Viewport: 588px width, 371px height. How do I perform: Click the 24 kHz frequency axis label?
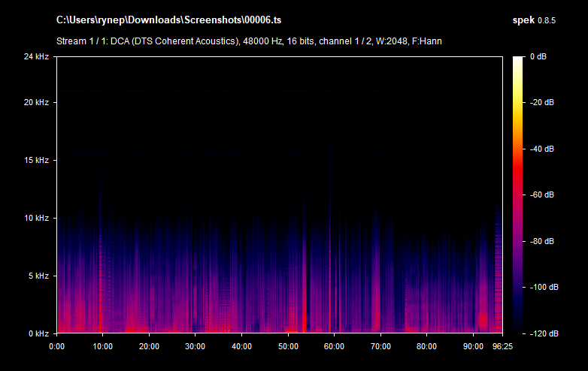[35, 56]
